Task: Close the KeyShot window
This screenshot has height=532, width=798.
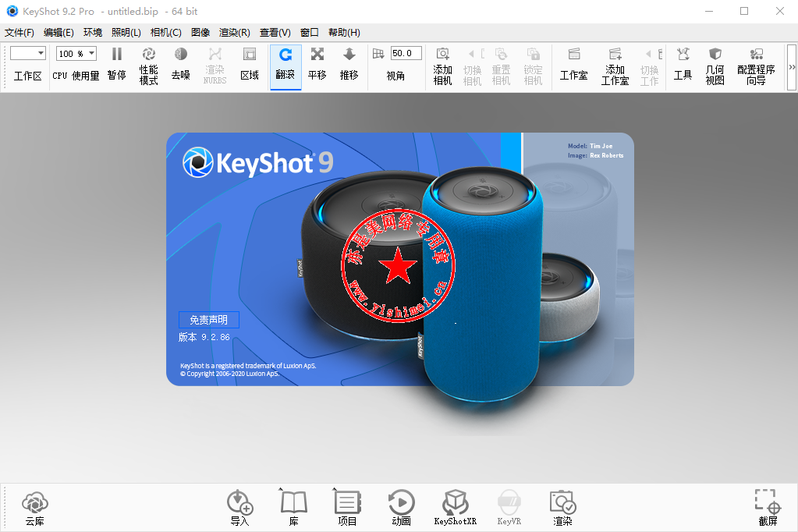Action: 780,11
